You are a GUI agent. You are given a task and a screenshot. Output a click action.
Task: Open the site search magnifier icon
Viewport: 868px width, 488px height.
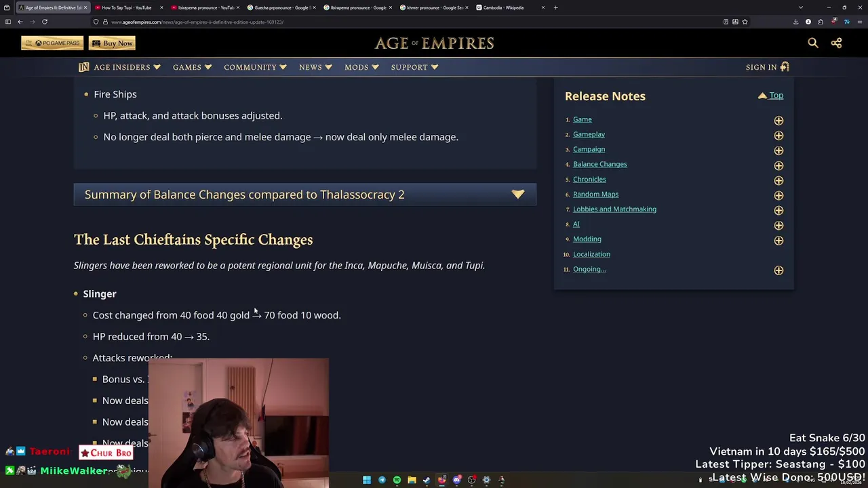coord(812,43)
